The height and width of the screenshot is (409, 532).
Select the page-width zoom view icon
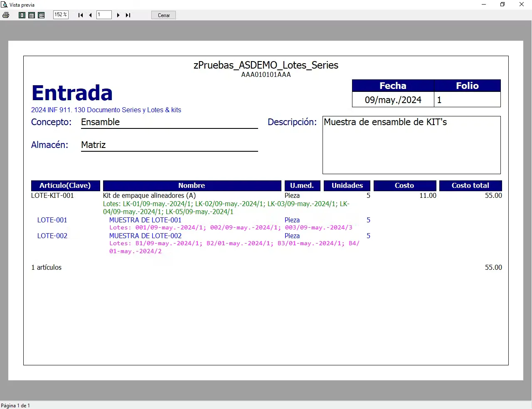[32, 15]
